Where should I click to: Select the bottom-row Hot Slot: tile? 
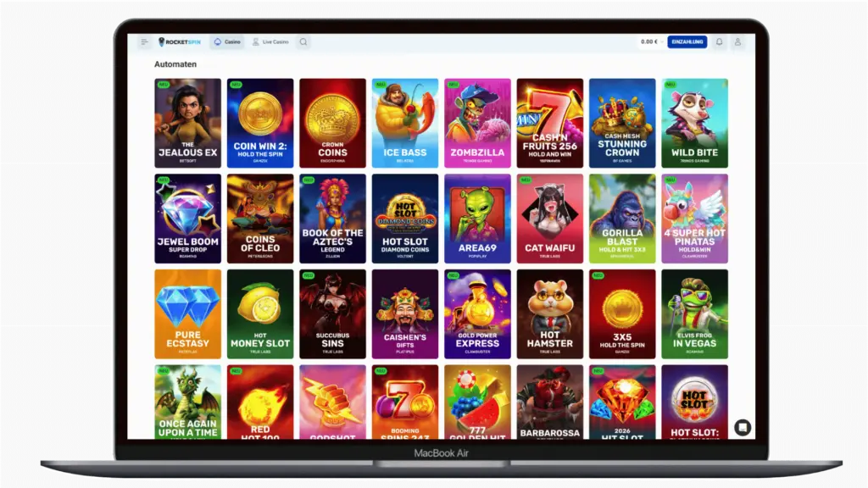click(695, 402)
